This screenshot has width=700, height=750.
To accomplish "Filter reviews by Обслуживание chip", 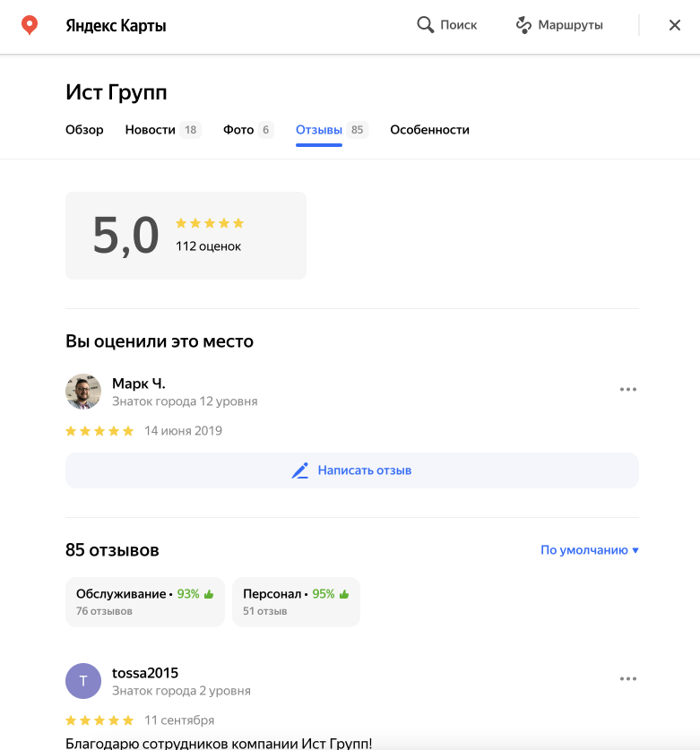I will [145, 602].
